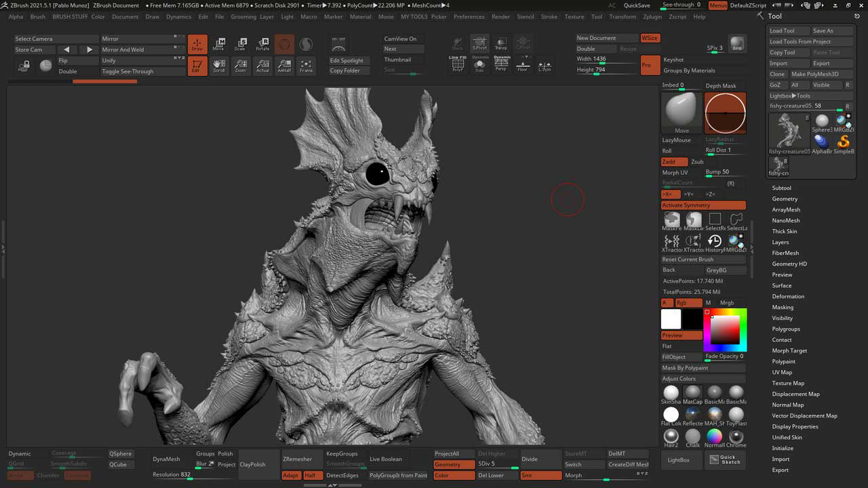
Task: Choose the Chalk material sphere
Action: point(692,439)
